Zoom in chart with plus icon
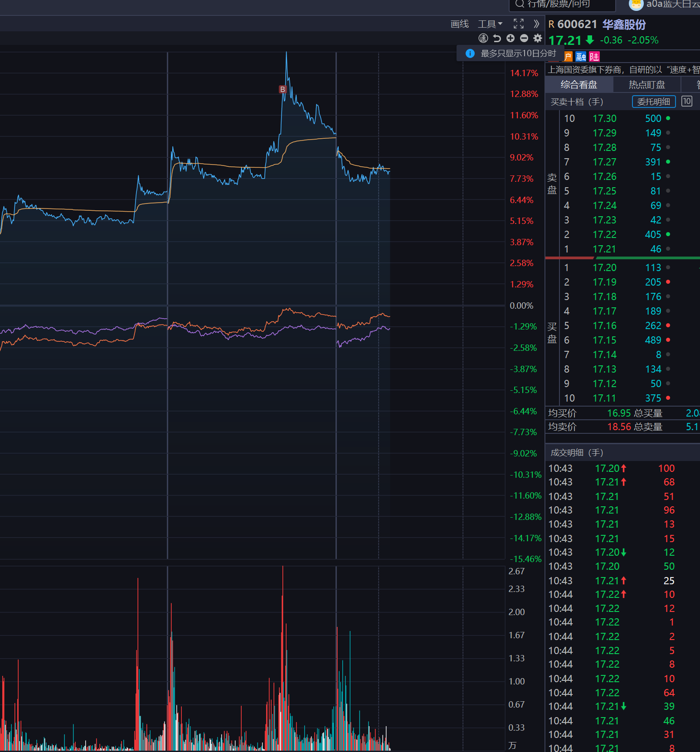Screen dimensions: 700x752 tap(510, 39)
